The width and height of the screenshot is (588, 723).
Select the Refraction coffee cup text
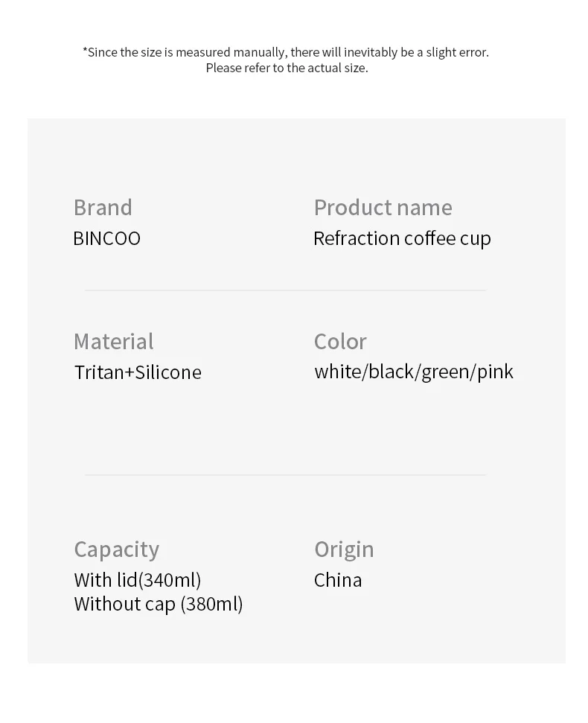click(x=402, y=239)
